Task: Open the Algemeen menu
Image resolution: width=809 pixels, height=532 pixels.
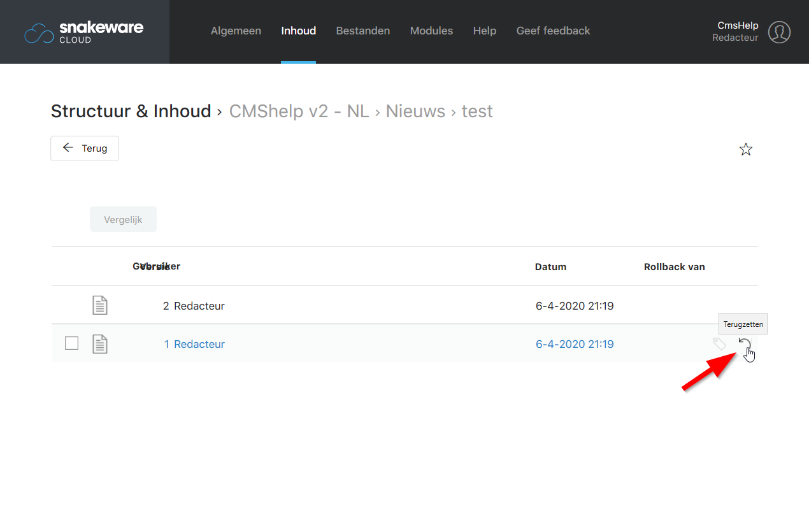Action: click(x=236, y=31)
